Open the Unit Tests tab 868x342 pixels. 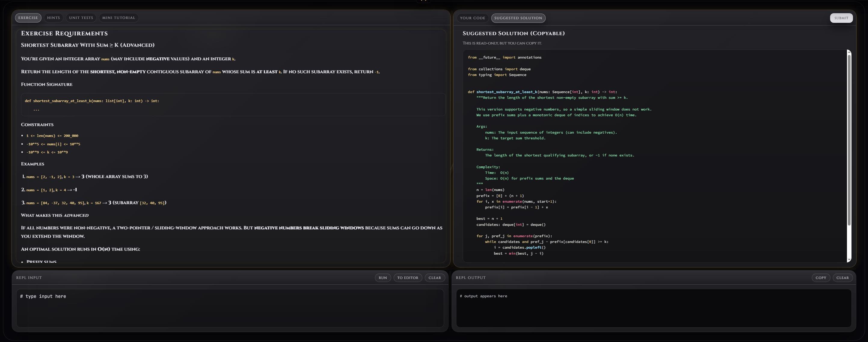81,18
